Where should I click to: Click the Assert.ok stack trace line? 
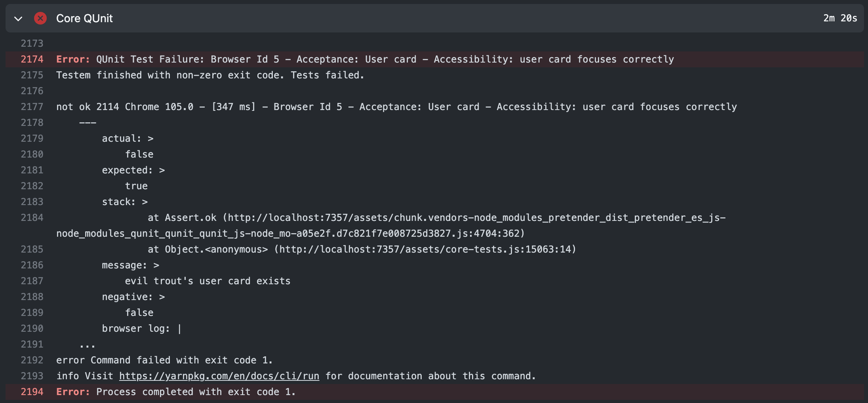pos(436,218)
